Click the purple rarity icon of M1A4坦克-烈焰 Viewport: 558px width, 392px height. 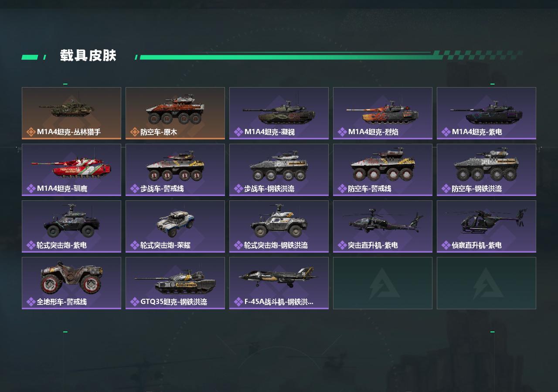[342, 132]
